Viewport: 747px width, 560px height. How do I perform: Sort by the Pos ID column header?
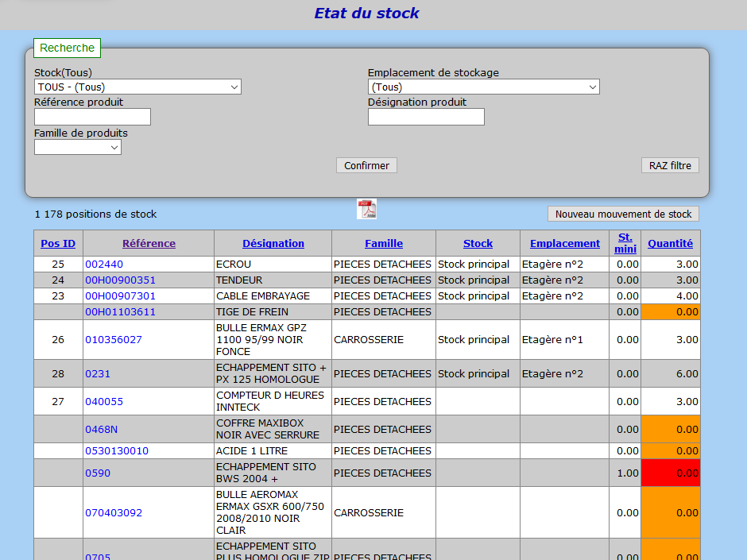pos(58,244)
